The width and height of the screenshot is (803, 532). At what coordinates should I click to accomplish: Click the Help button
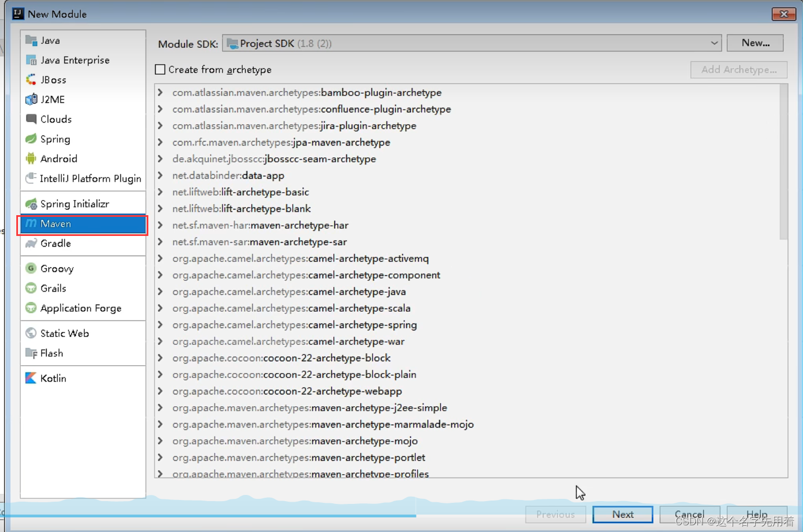coord(757,514)
